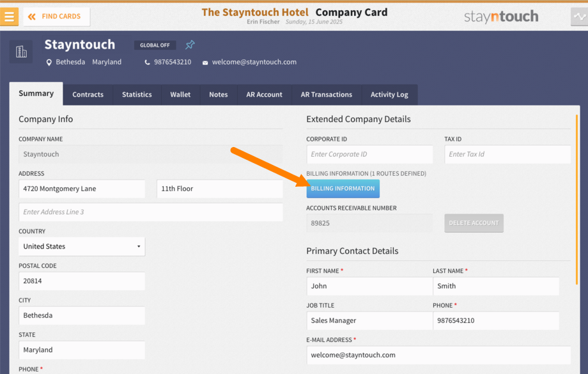Click the header phone number 9876543210
588x374 pixels.
[x=173, y=62]
